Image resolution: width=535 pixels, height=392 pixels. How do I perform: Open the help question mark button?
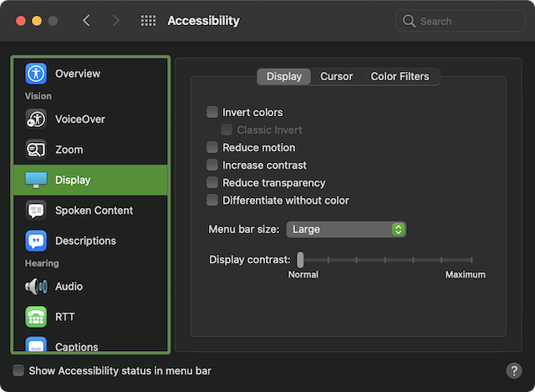click(514, 370)
